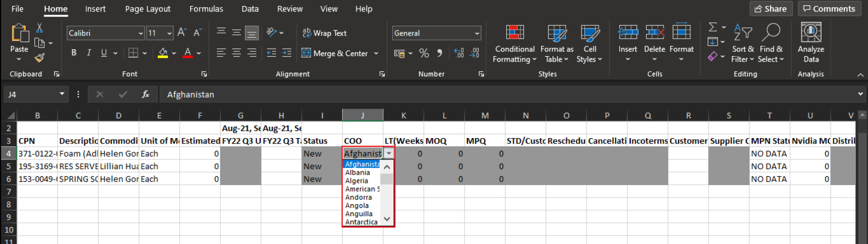Increase Decimal places icon
This screenshot has height=244, width=868.
coord(459,53)
